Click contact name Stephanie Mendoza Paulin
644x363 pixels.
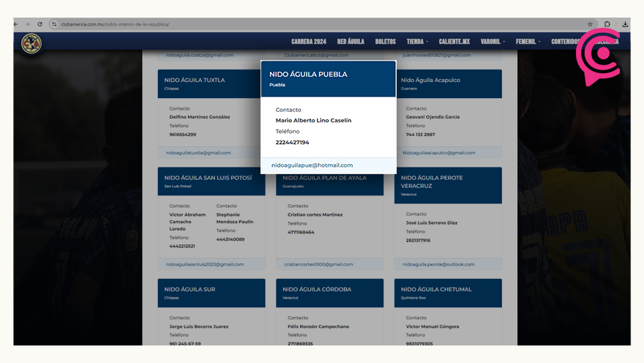[235, 218]
